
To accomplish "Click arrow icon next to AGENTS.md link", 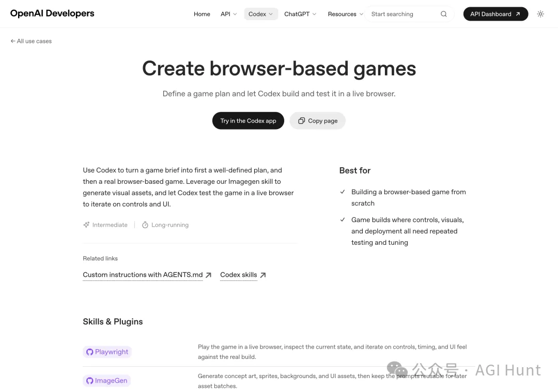I will click(209, 275).
